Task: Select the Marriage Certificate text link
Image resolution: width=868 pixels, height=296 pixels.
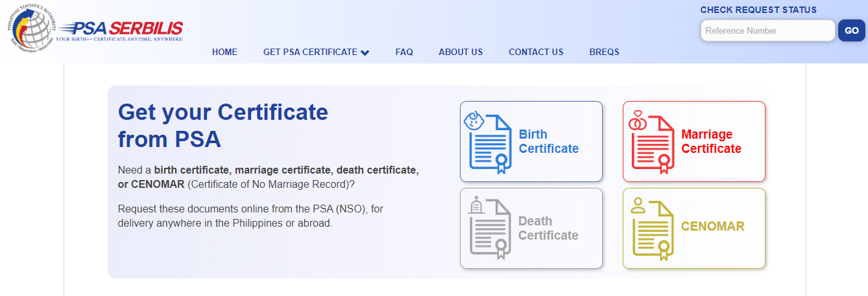Action: coord(711,142)
